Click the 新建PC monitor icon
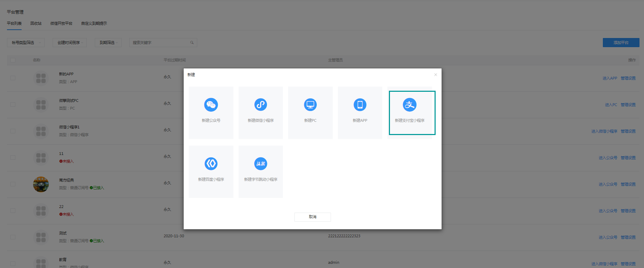 coord(310,105)
